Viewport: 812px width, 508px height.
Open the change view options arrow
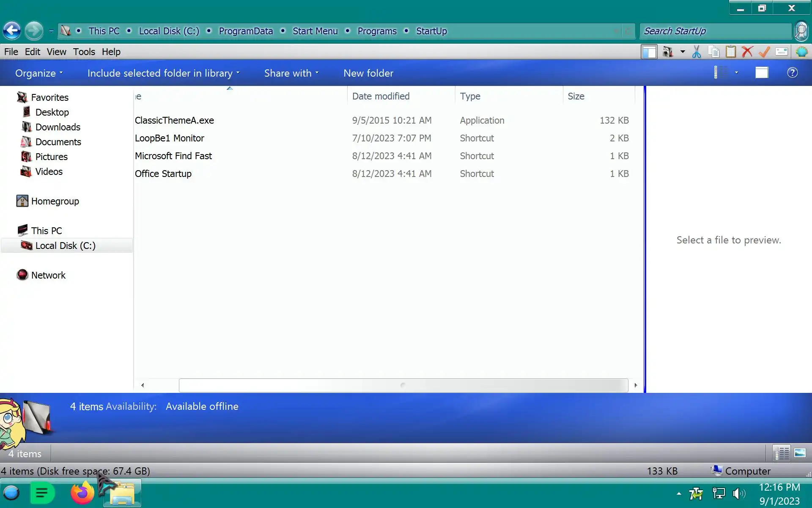(736, 73)
